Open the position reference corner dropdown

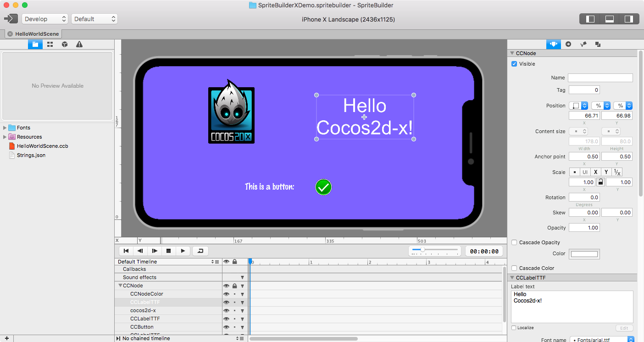coord(578,106)
